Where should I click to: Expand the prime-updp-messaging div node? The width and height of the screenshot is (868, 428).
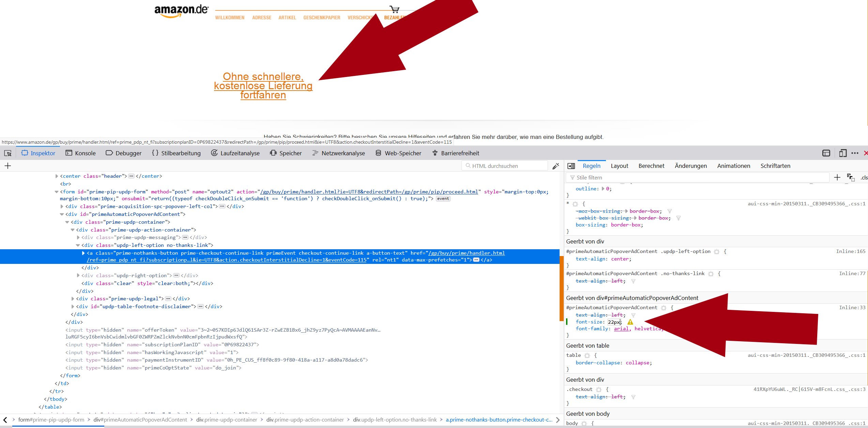(78, 237)
